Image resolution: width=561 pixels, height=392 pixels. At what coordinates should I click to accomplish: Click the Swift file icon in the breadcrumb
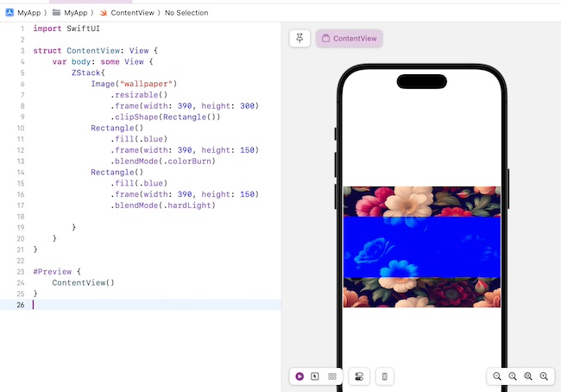(x=104, y=13)
